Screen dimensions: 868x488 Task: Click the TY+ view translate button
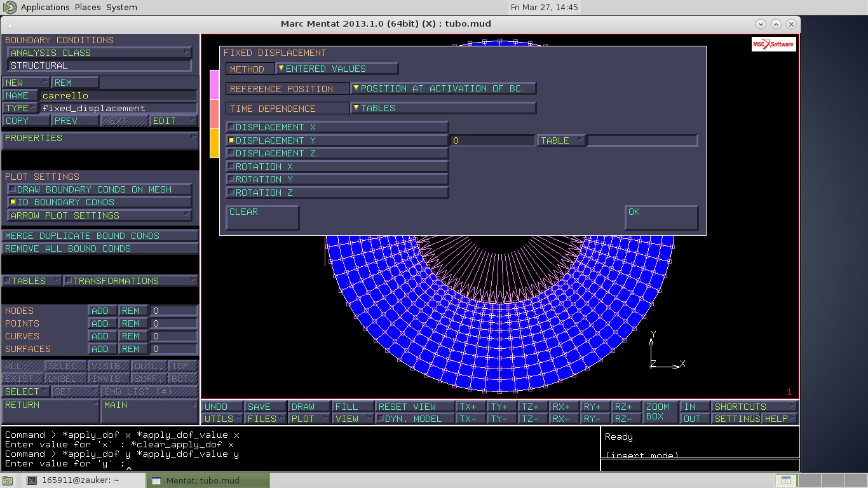[x=502, y=407]
